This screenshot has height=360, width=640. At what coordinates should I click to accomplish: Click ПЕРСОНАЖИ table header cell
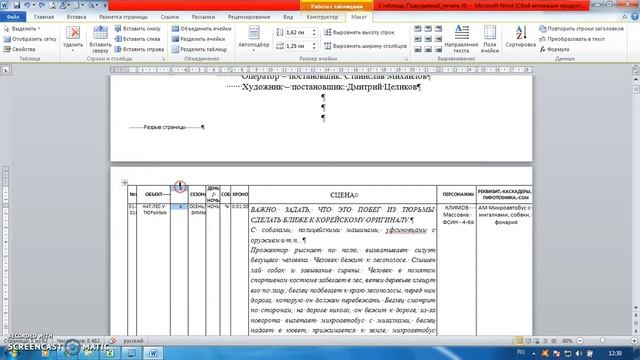(x=457, y=195)
